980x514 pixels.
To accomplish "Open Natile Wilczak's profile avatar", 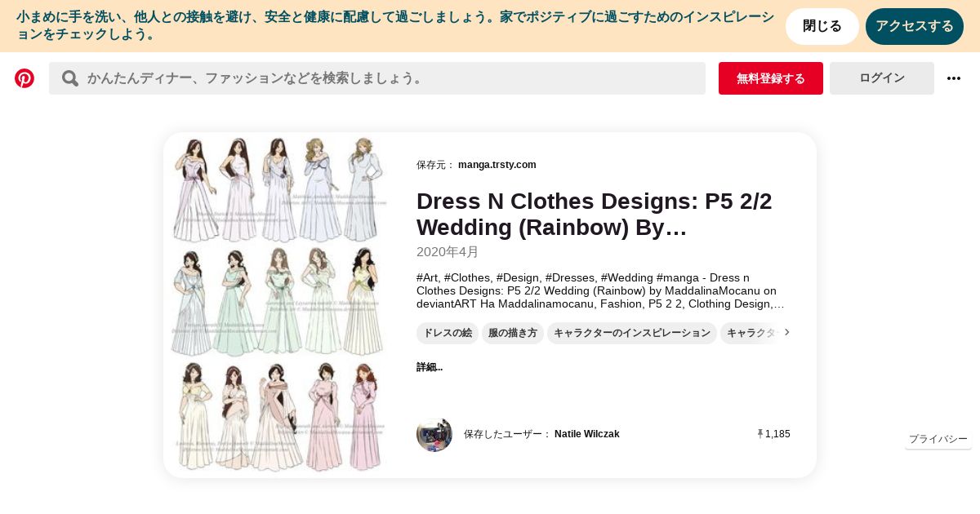I will coord(434,434).
